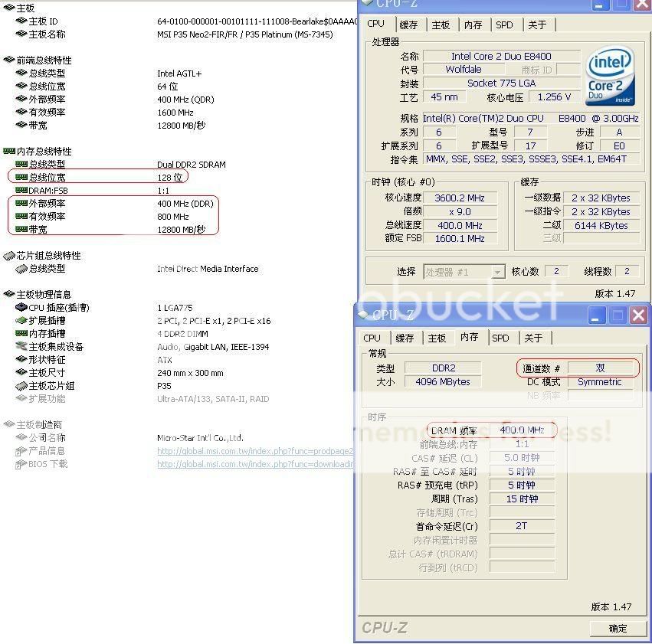Click the icon beside 主板名称
This screenshot has width=652, height=644.
pyautogui.click(x=21, y=34)
